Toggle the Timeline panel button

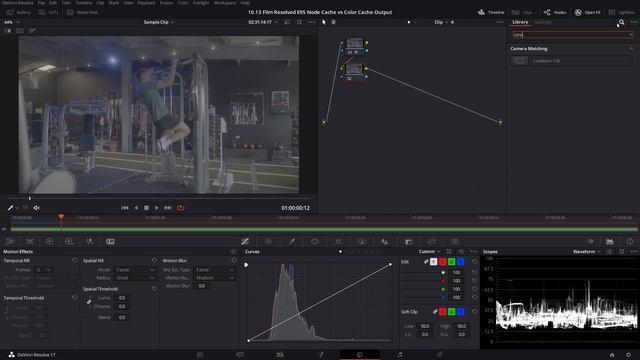point(491,13)
